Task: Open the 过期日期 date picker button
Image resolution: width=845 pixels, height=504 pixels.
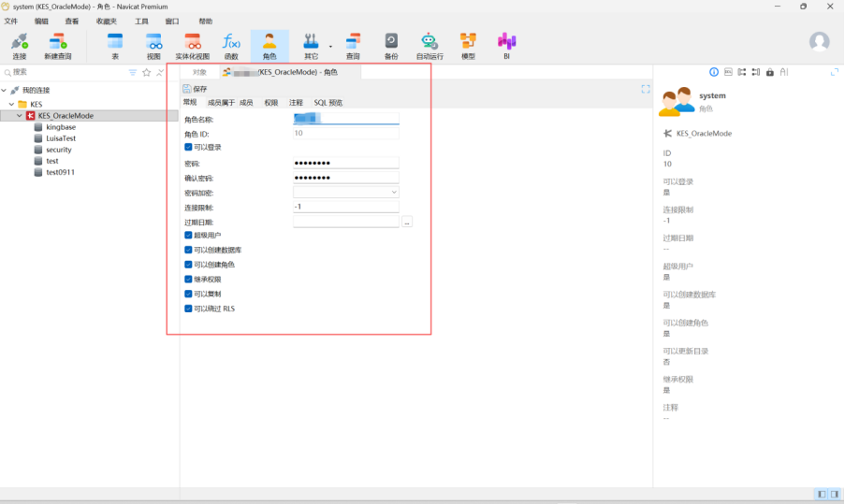Action: (x=407, y=222)
